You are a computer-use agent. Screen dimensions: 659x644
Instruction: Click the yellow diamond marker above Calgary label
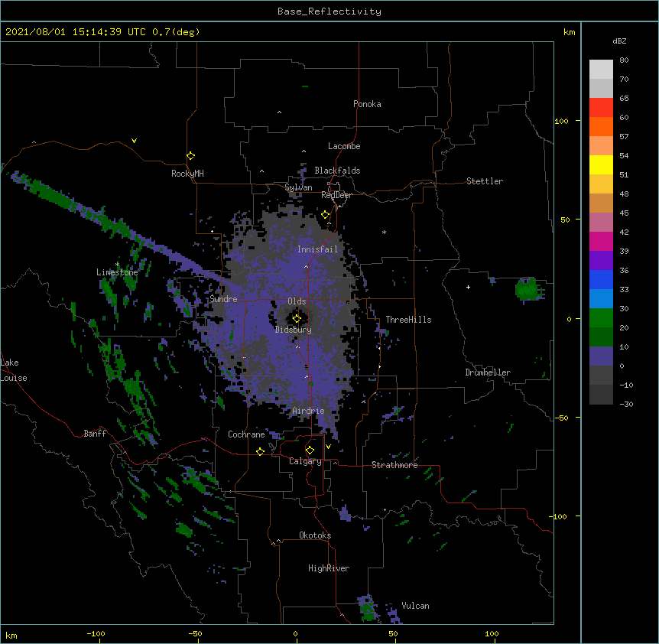310,450
